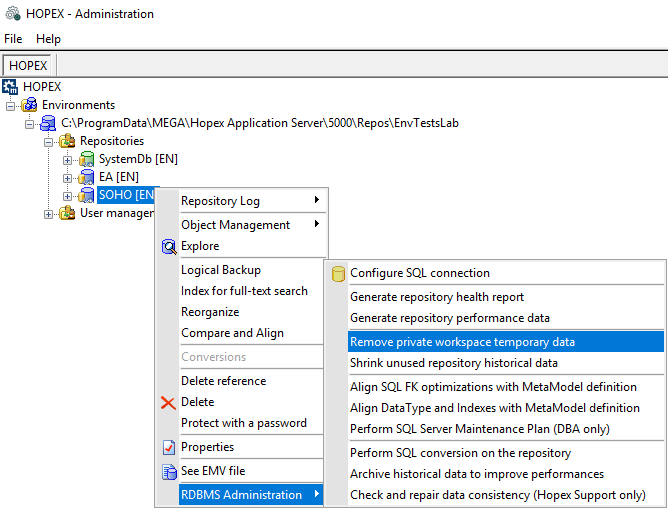
Task: Select the HOPEX root tree label
Action: 42,86
